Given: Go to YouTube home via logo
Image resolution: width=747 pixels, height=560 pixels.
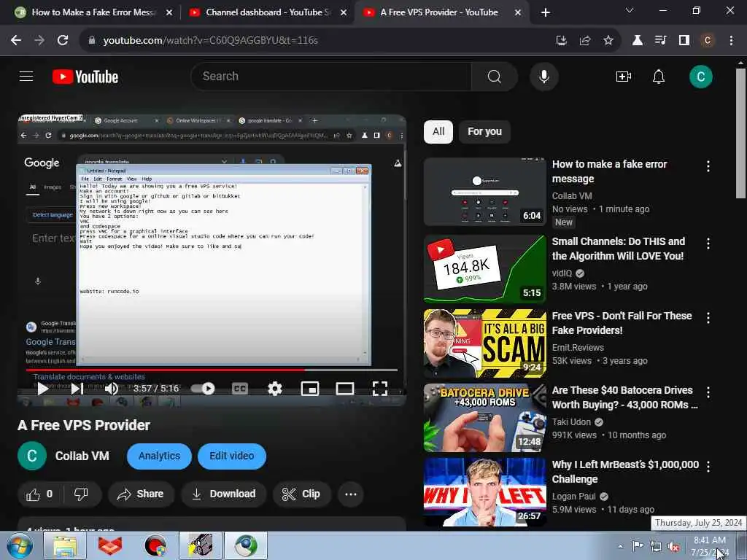Looking at the screenshot, I should (85, 77).
